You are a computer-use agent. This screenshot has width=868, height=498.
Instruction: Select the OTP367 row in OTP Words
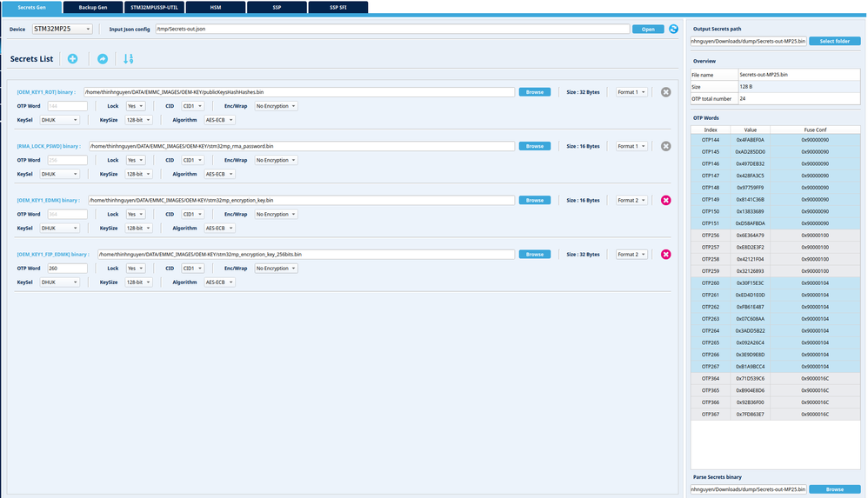776,415
